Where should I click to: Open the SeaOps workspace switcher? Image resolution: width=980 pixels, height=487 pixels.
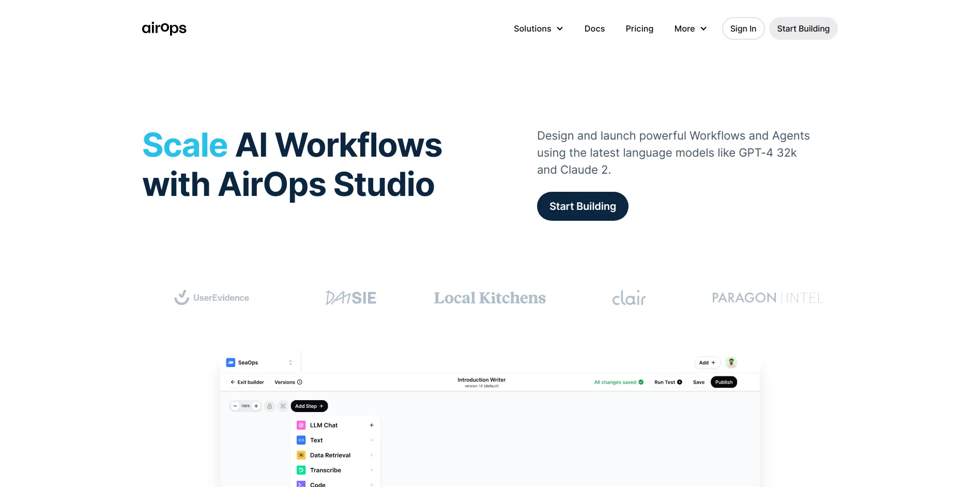[x=290, y=362]
